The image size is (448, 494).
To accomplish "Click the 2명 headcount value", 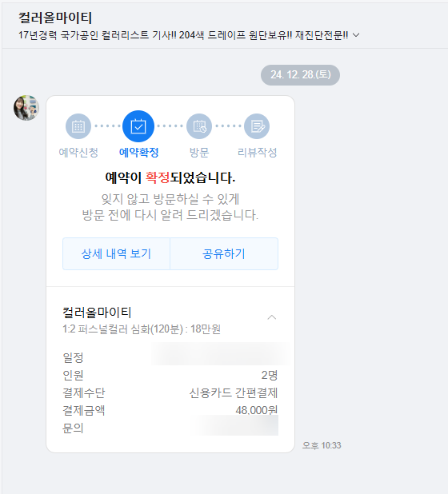I will click(270, 375).
